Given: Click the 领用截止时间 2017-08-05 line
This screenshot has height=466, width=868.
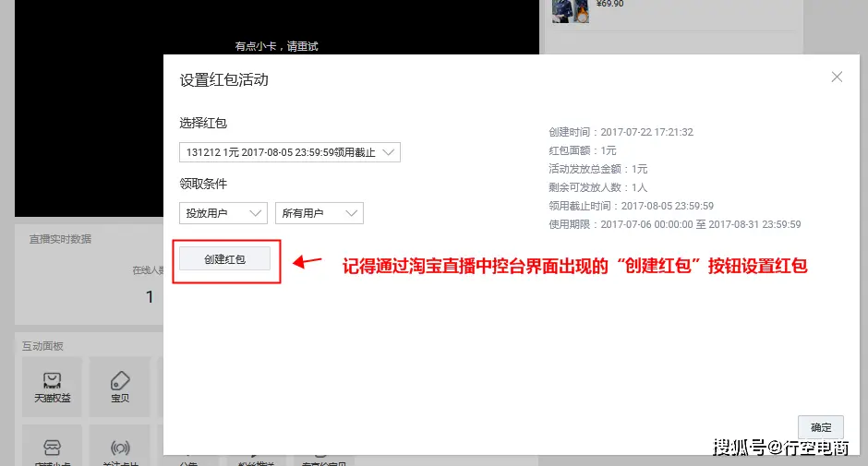Looking at the screenshot, I should [x=631, y=206].
